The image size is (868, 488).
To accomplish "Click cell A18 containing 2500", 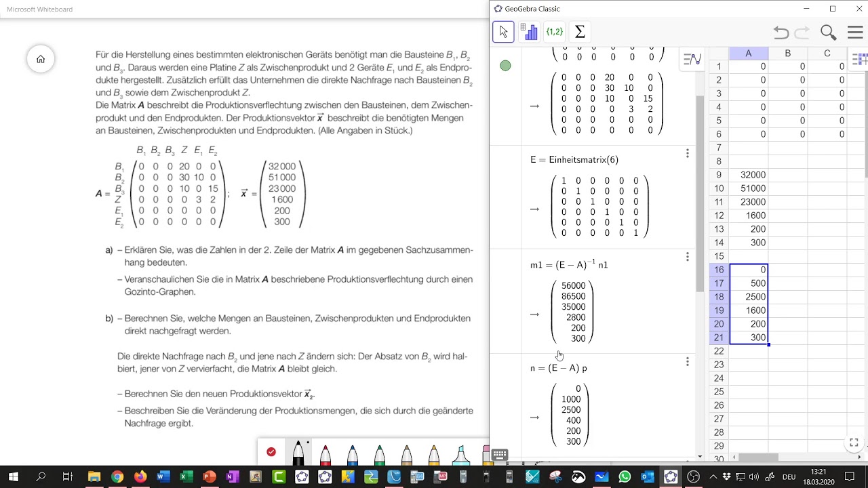I will click(749, 297).
